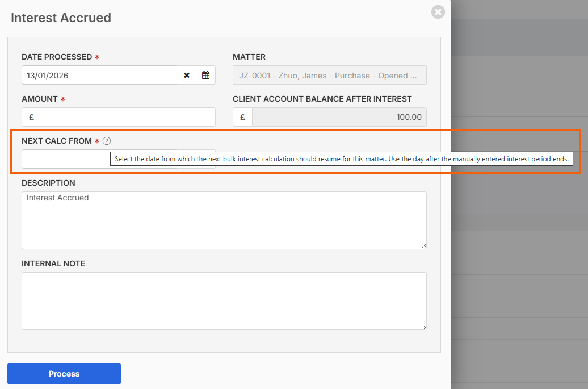The width and height of the screenshot is (588, 389).
Task: Click the Interest Accrued dialog title
Action: pos(61,18)
